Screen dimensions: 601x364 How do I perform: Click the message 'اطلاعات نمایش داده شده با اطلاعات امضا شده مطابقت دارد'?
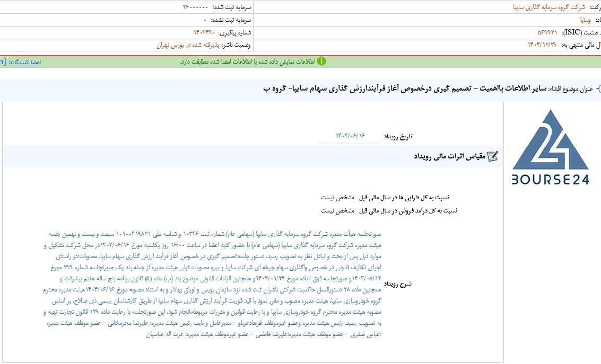(248, 61)
